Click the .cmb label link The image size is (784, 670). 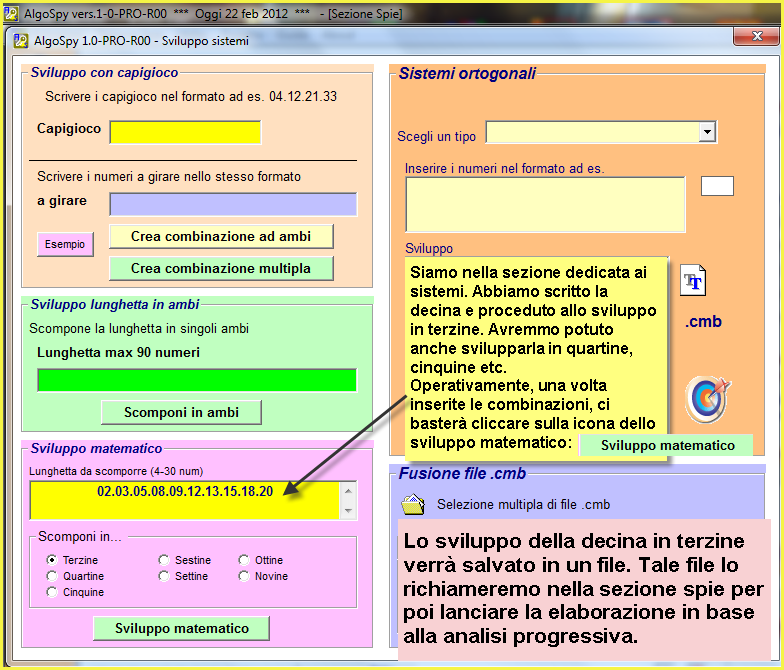(703, 321)
